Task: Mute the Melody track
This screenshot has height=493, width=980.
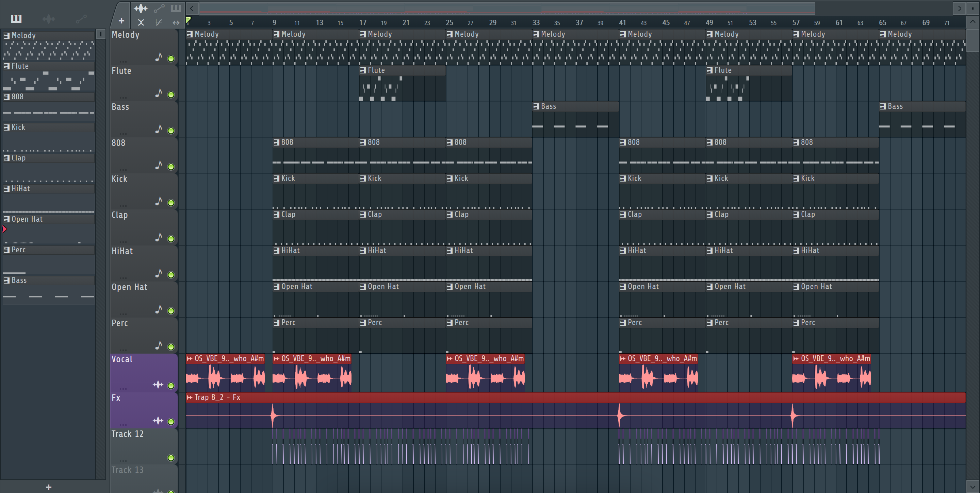Action: pyautogui.click(x=171, y=58)
